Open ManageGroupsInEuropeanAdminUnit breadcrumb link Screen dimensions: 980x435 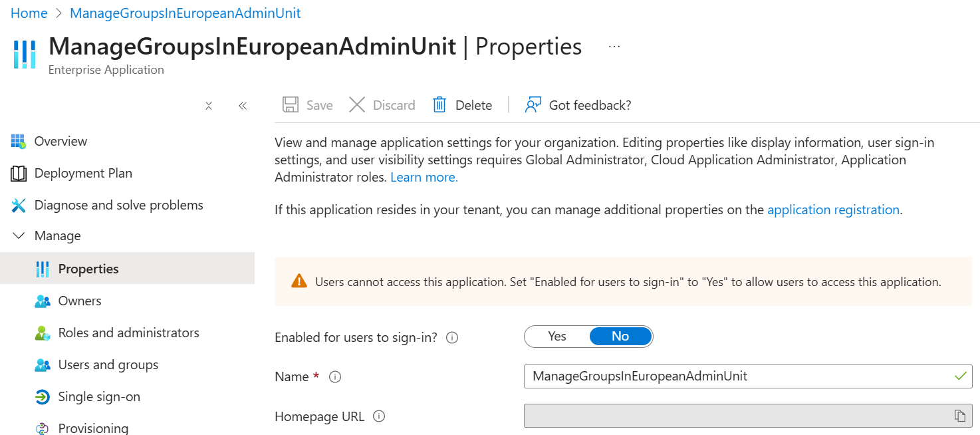[185, 13]
